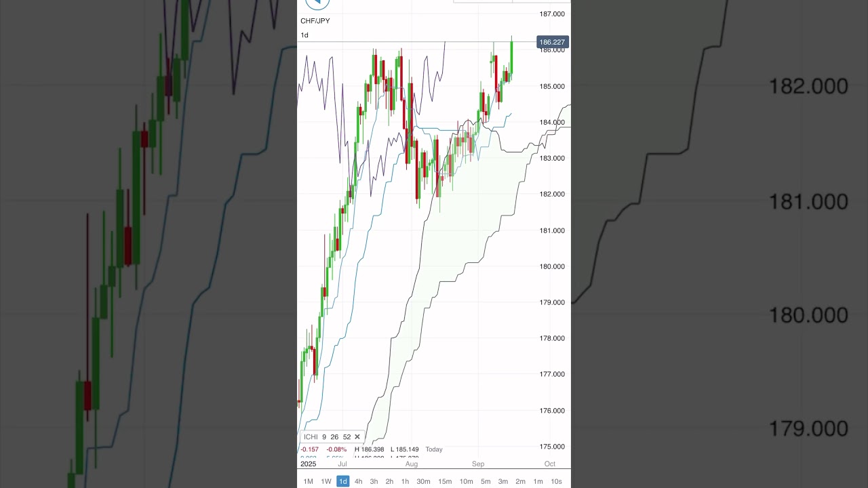Screen dimensions: 868x488
Task: Open the ICHI 9 26 52 indicator settings
Action: tap(327, 437)
